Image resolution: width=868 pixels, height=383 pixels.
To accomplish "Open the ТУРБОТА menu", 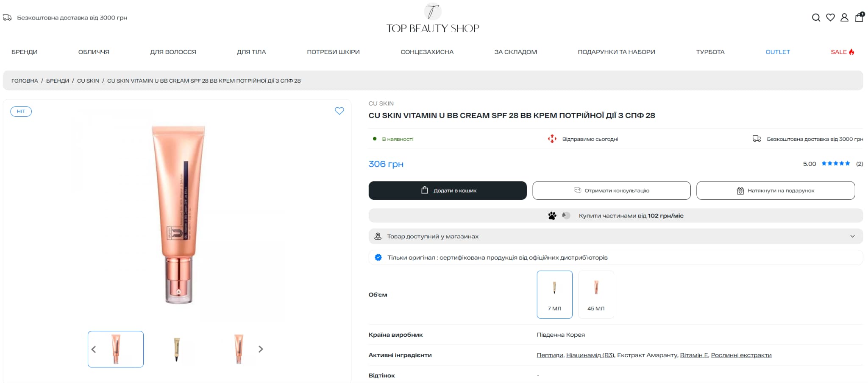I will (x=710, y=52).
